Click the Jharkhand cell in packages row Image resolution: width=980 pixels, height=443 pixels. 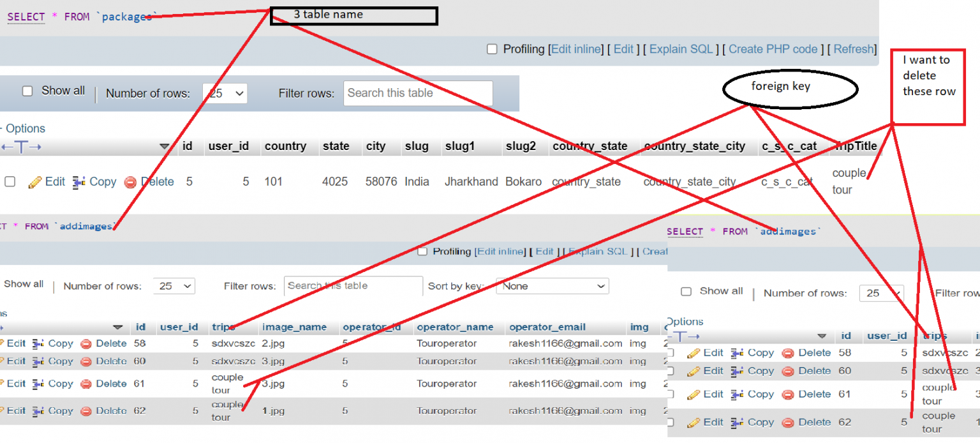click(471, 182)
